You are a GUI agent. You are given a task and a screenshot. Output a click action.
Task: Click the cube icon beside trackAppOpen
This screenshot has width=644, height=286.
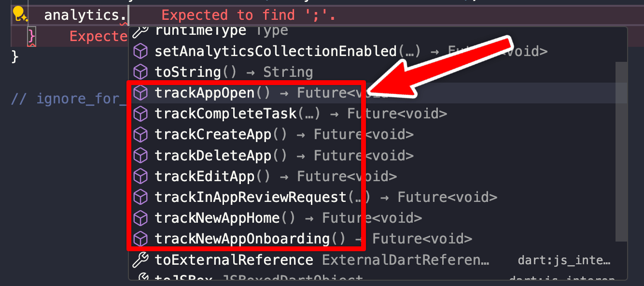(140, 92)
